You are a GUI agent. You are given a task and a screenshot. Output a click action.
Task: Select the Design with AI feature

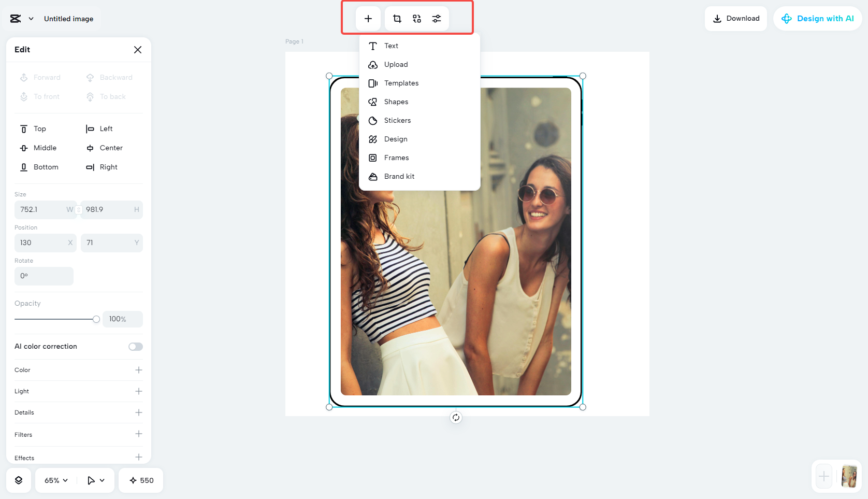pyautogui.click(x=817, y=18)
